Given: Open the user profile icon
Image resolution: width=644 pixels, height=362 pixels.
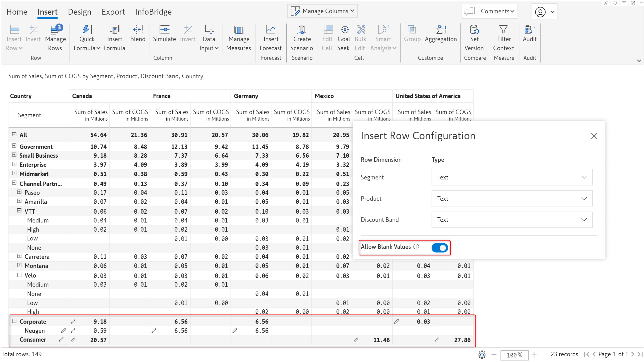Looking at the screenshot, I should (x=540, y=12).
